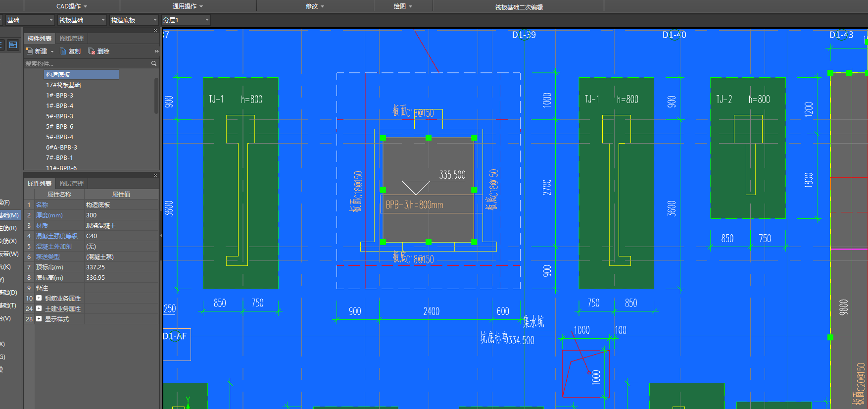Click the 删除 delete component icon

pyautogui.click(x=92, y=51)
